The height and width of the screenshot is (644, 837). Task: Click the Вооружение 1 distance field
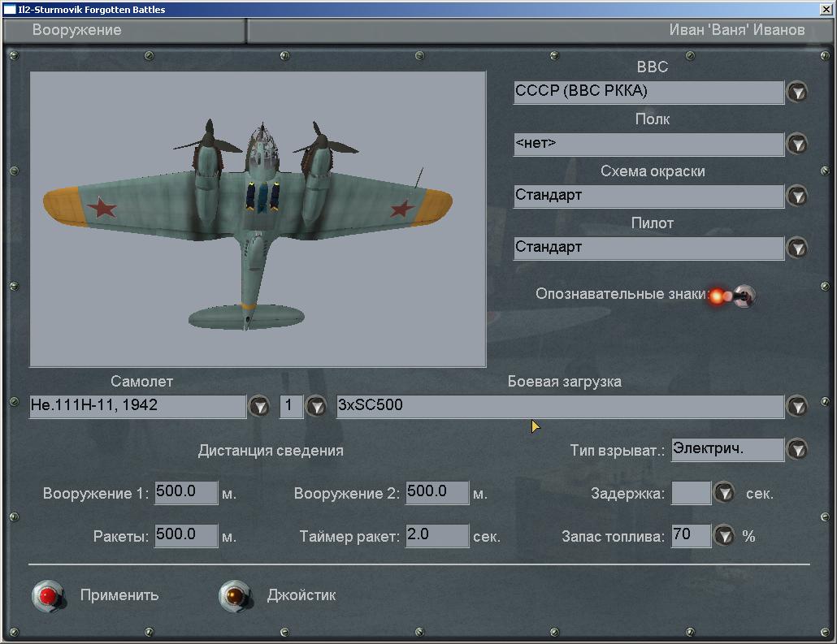(x=186, y=493)
